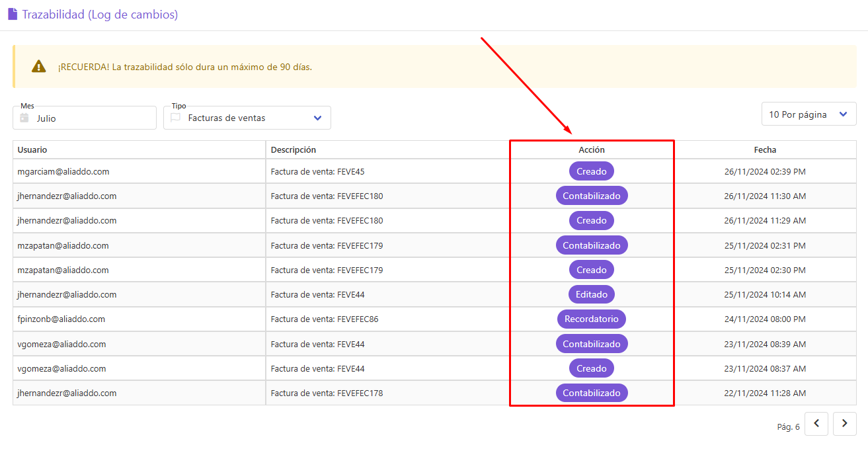
Task: Click the Creado badge for FEVE45
Action: coord(592,171)
